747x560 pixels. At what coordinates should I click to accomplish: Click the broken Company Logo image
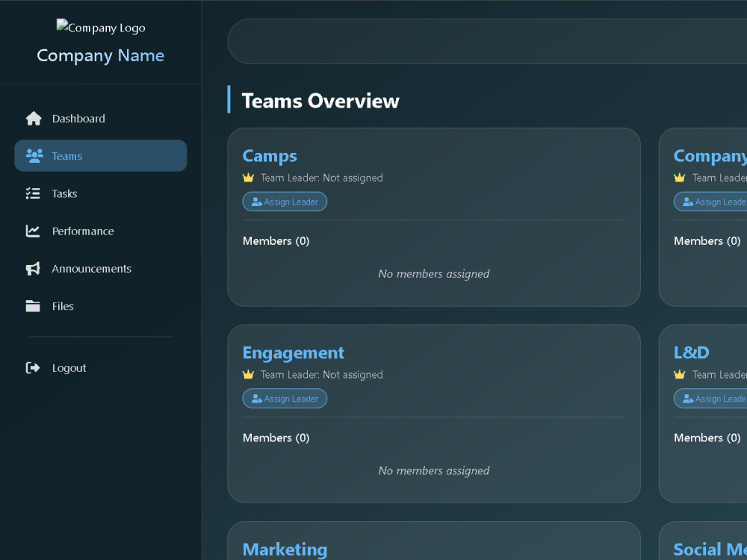coord(101,27)
